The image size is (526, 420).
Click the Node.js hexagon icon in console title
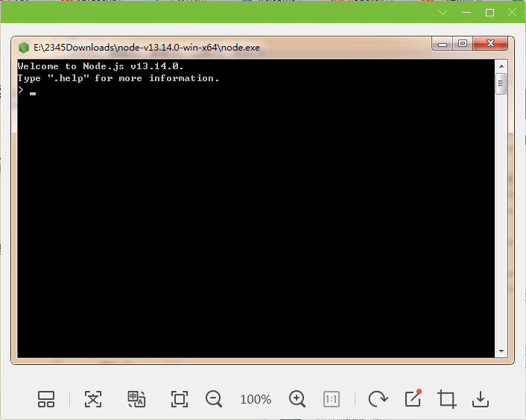(x=24, y=48)
